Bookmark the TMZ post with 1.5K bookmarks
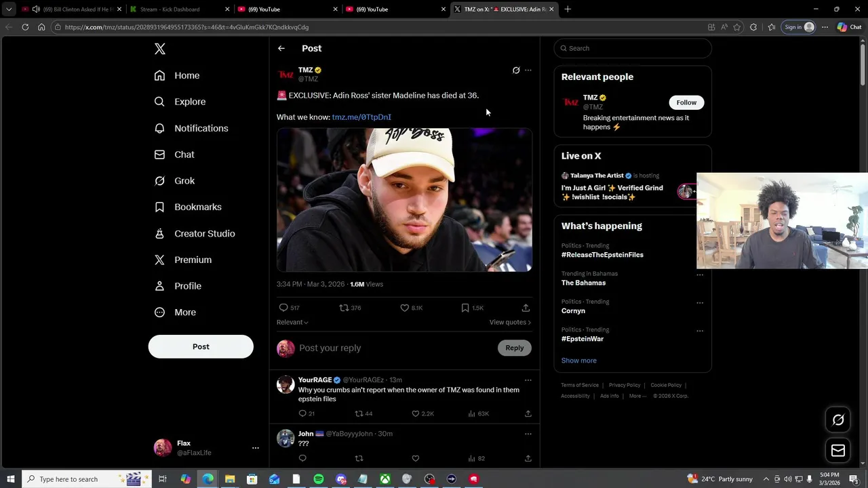Viewport: 868px width, 488px height. pyautogui.click(x=465, y=308)
